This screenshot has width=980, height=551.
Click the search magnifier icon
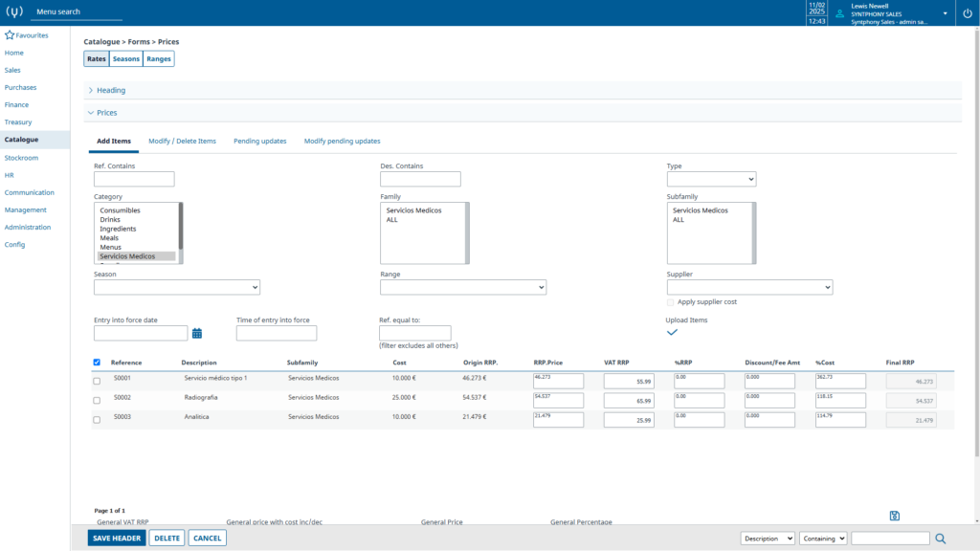(x=940, y=539)
